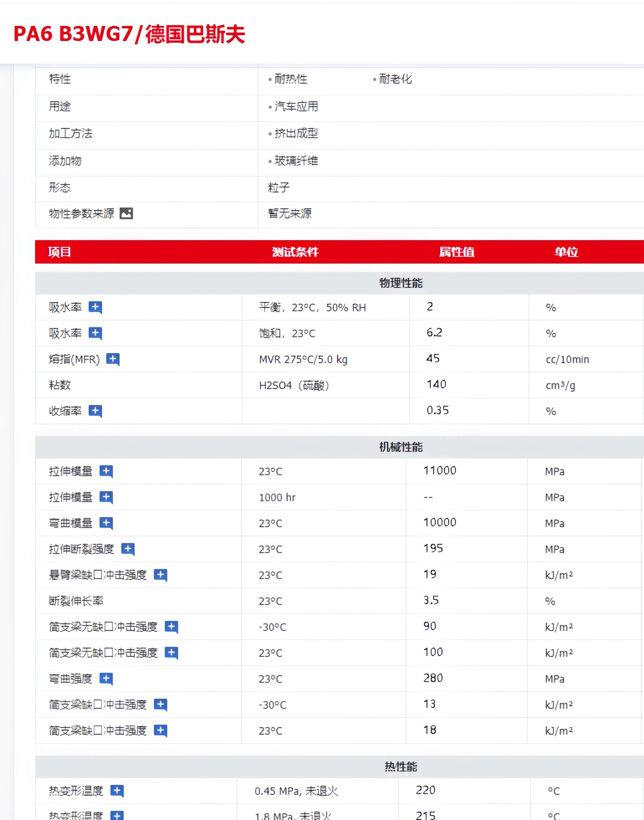Expand plus icon for 简支梁缺口冲击强度 at -30°C
The height and width of the screenshot is (820, 644).
[x=161, y=705]
